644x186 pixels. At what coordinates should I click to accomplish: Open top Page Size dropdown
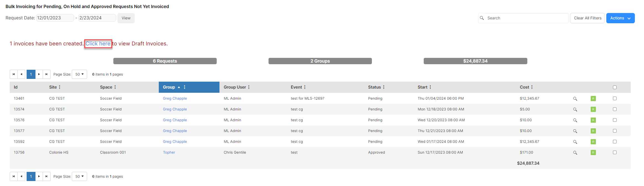[x=79, y=74]
